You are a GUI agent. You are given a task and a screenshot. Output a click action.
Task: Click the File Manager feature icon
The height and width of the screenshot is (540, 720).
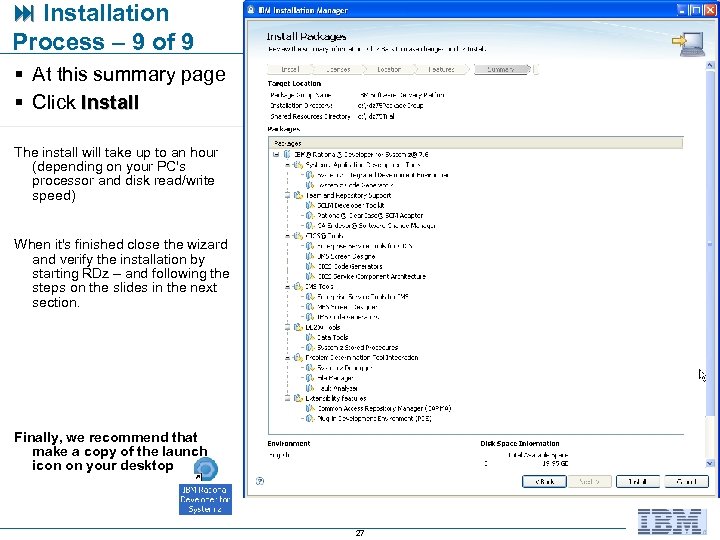tap(310, 378)
